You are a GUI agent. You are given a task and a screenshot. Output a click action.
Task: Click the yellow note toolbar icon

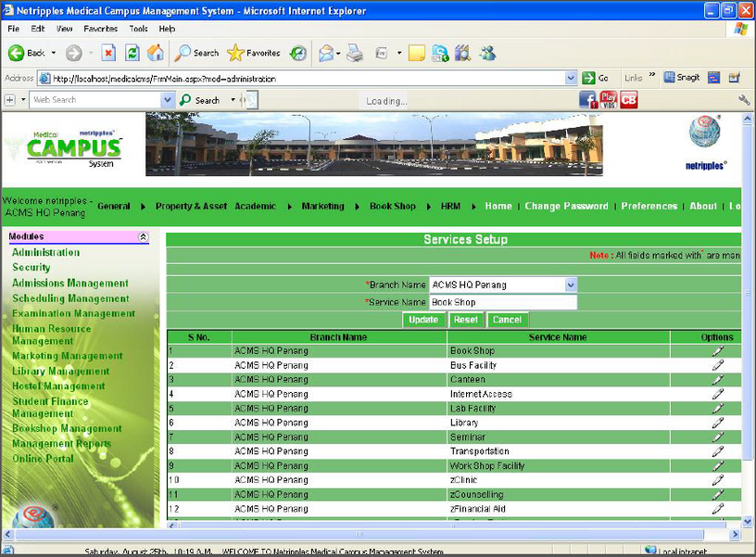click(416, 53)
